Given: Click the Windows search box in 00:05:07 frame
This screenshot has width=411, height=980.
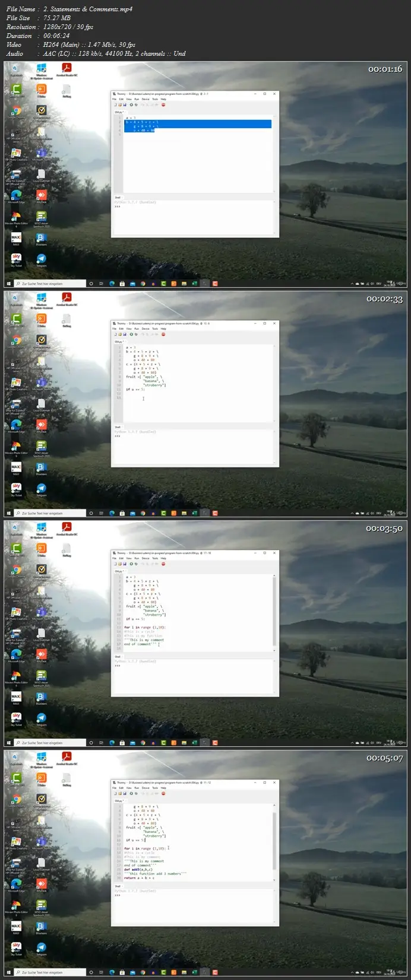Looking at the screenshot, I should pyautogui.click(x=50, y=972).
